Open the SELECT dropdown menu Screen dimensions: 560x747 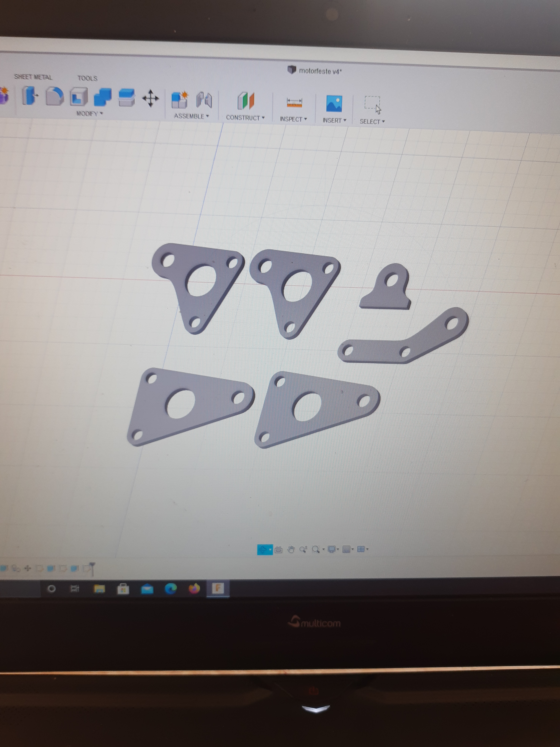(372, 122)
